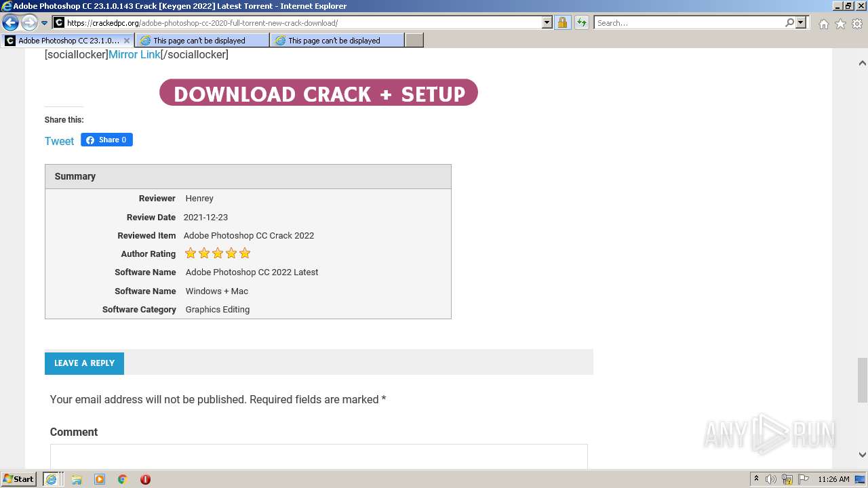
Task: Open the recent pages dropdown arrow
Action: coord(44,23)
